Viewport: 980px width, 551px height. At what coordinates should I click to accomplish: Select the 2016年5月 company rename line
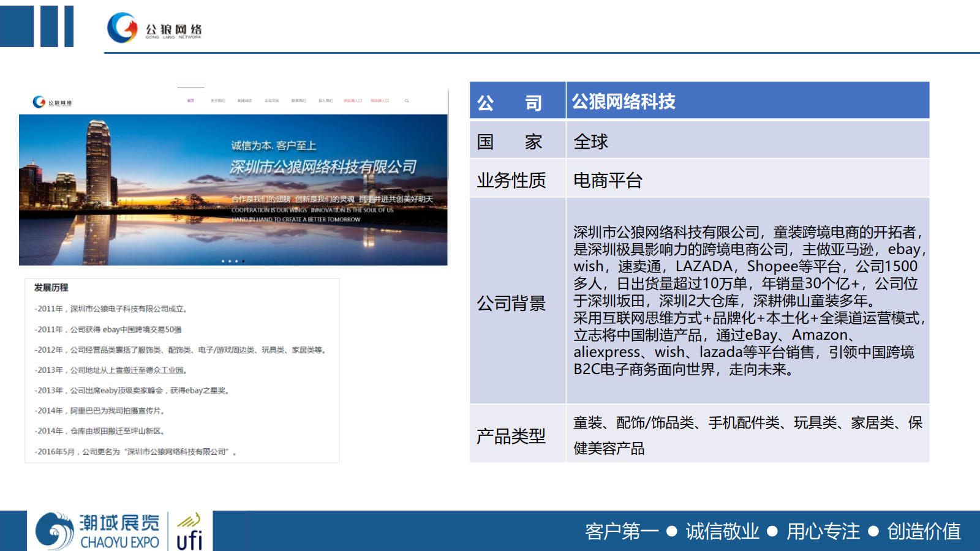click(136, 452)
